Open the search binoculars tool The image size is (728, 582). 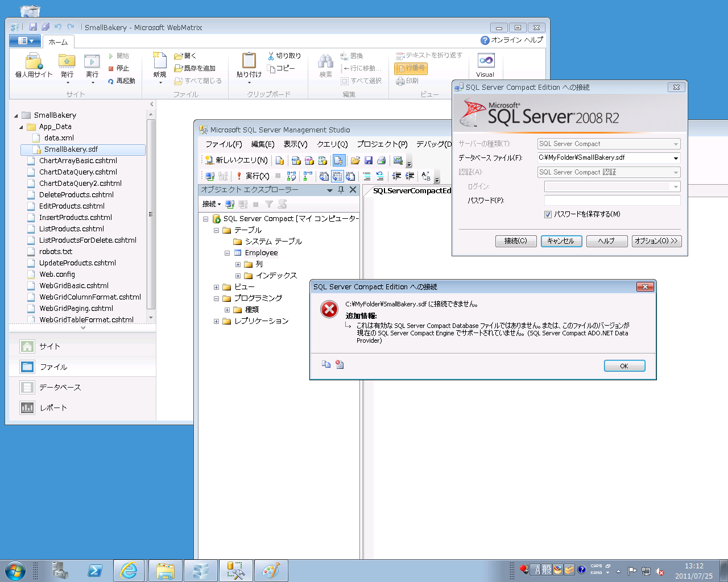tap(325, 63)
